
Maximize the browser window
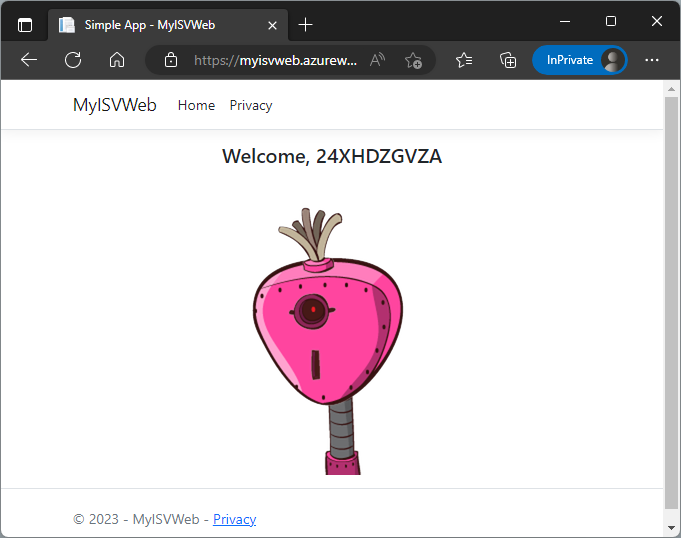(611, 21)
